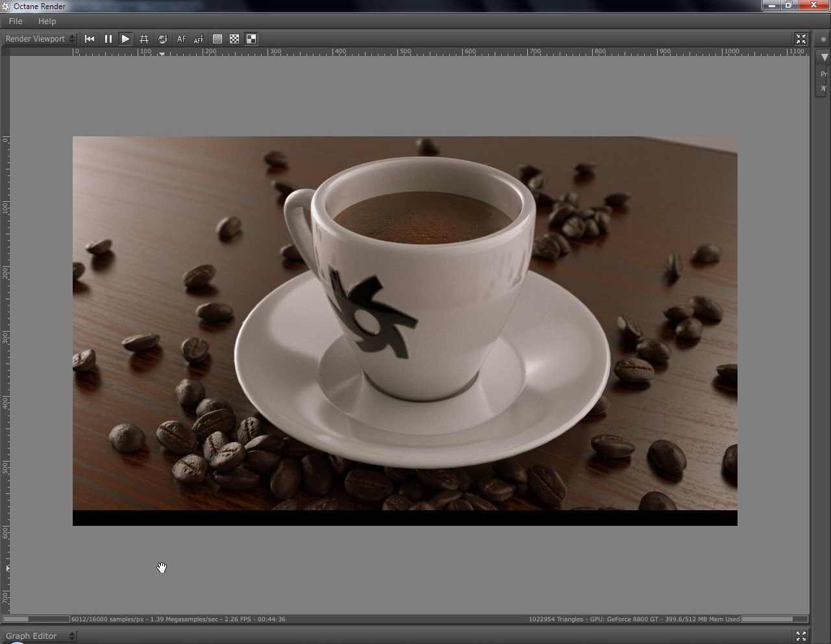Open the Pr tab in right side panel

824,74
